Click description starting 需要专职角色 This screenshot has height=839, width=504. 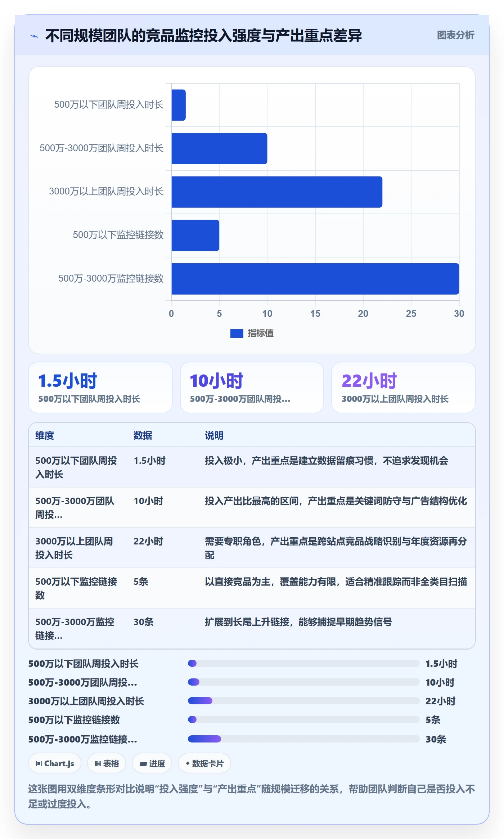[336, 548]
